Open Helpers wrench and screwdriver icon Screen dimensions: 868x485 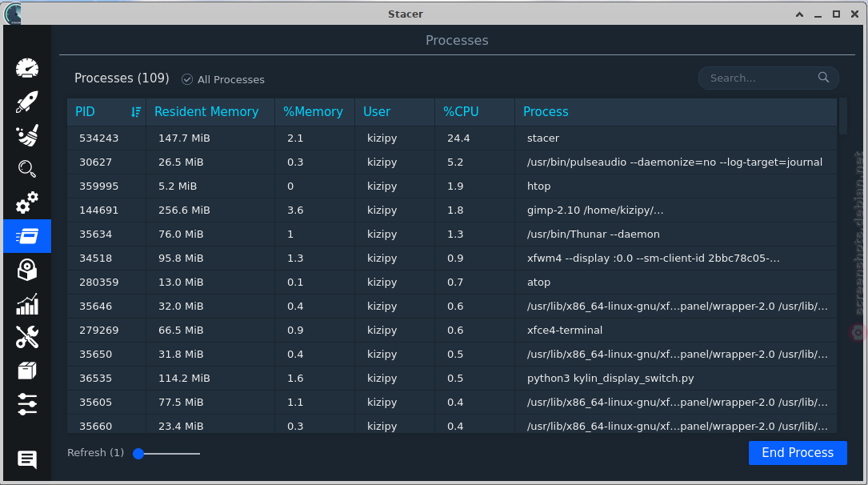tap(27, 337)
